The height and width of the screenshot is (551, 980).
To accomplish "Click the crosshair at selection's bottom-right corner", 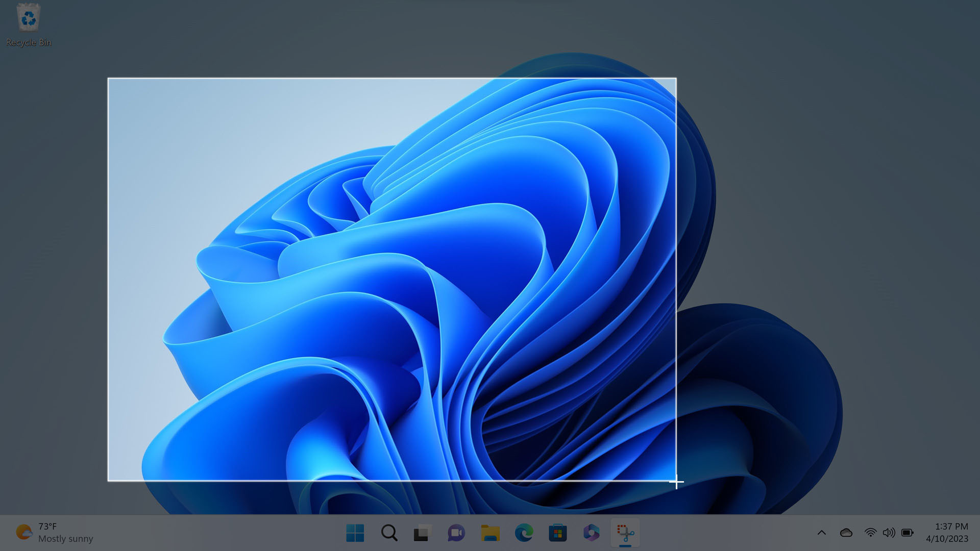I will pyautogui.click(x=676, y=481).
